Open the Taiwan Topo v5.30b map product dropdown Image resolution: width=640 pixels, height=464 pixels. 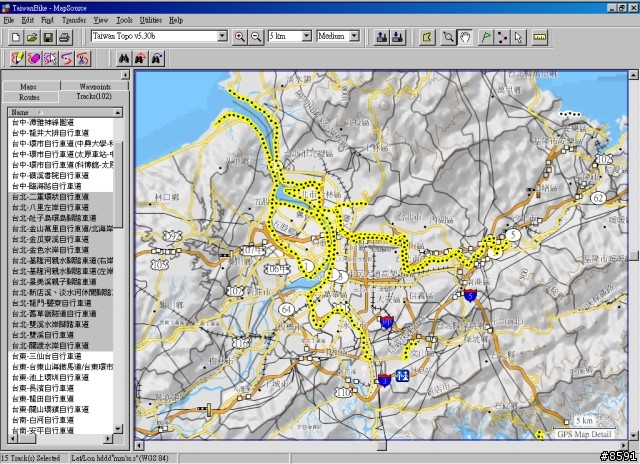[222, 36]
